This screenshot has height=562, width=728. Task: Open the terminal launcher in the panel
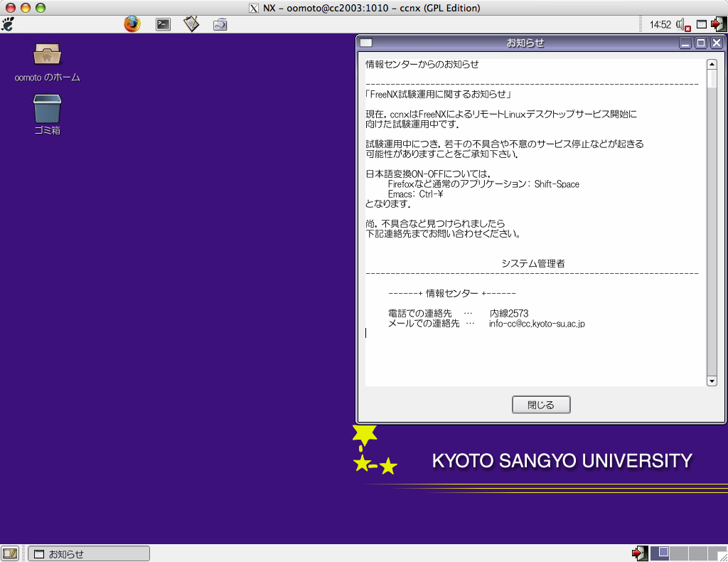[x=163, y=24]
